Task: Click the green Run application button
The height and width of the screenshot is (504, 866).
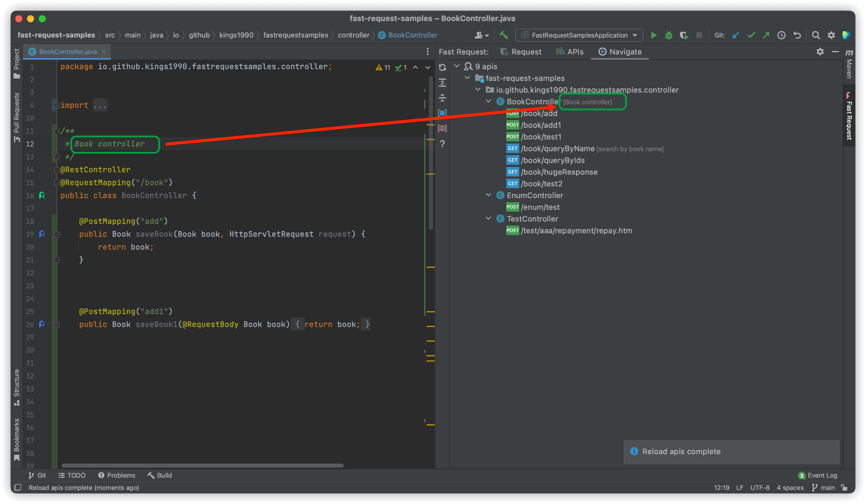Action: [654, 35]
